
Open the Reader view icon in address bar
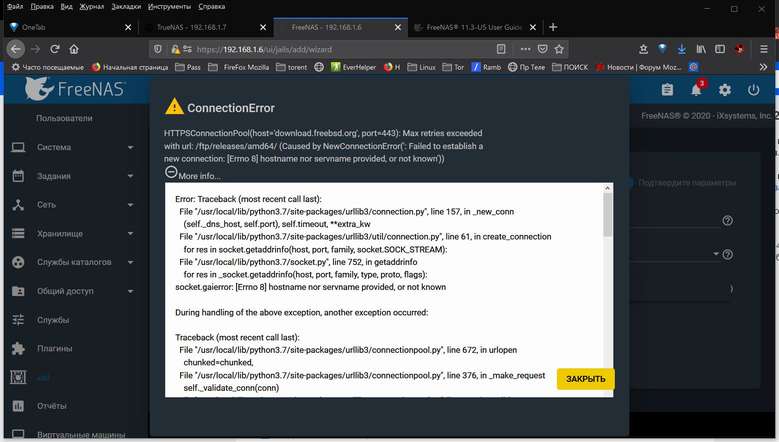501,49
